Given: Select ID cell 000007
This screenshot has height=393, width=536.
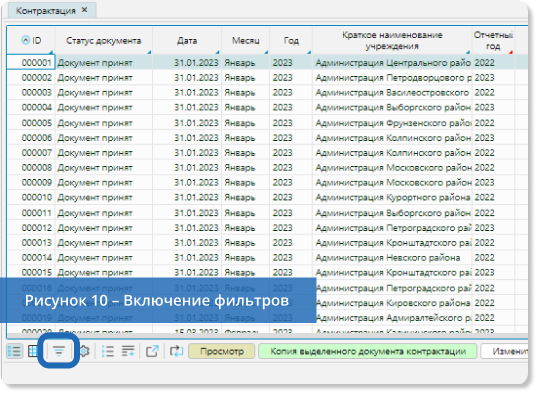Looking at the screenshot, I should tap(31, 153).
